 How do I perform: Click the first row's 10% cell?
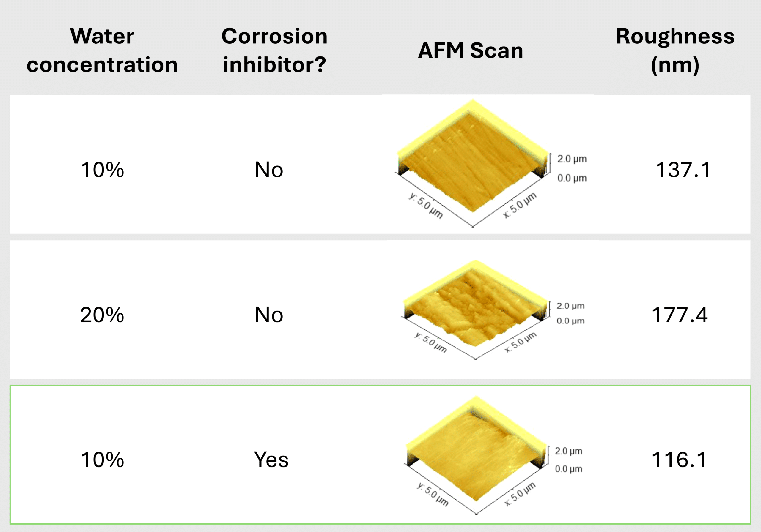tap(102, 170)
